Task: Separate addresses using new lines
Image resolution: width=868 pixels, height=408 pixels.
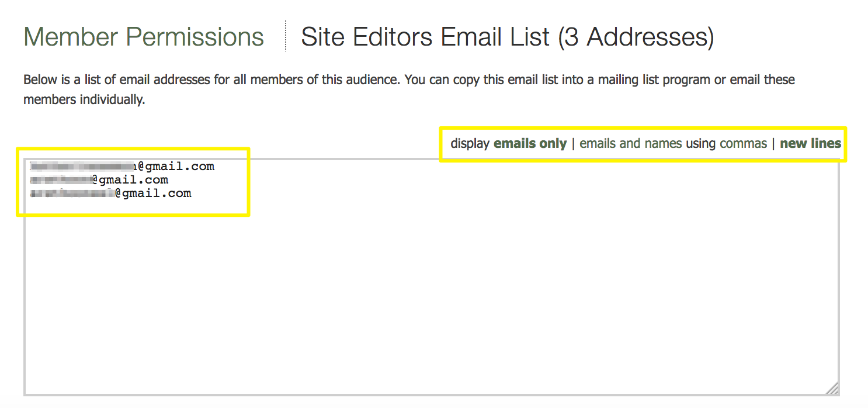Action: [x=810, y=144]
